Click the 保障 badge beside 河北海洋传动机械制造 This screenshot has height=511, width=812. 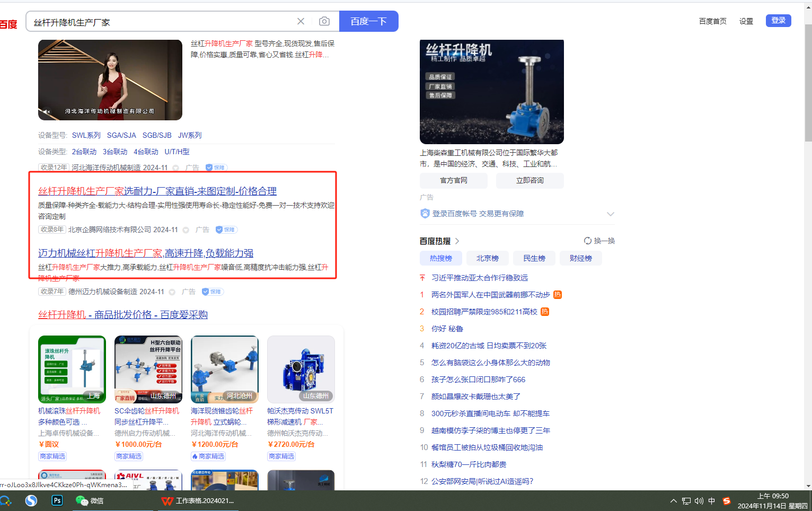[x=216, y=168]
